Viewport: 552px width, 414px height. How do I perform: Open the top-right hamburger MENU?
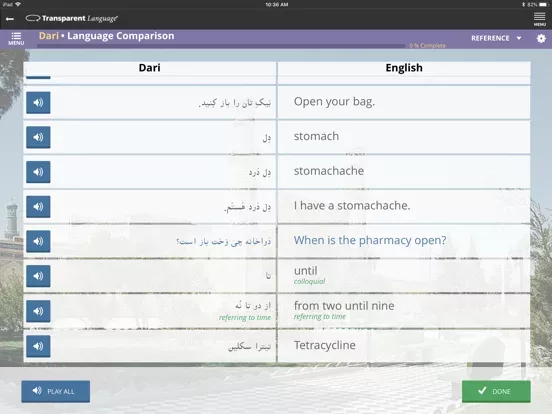pos(540,19)
